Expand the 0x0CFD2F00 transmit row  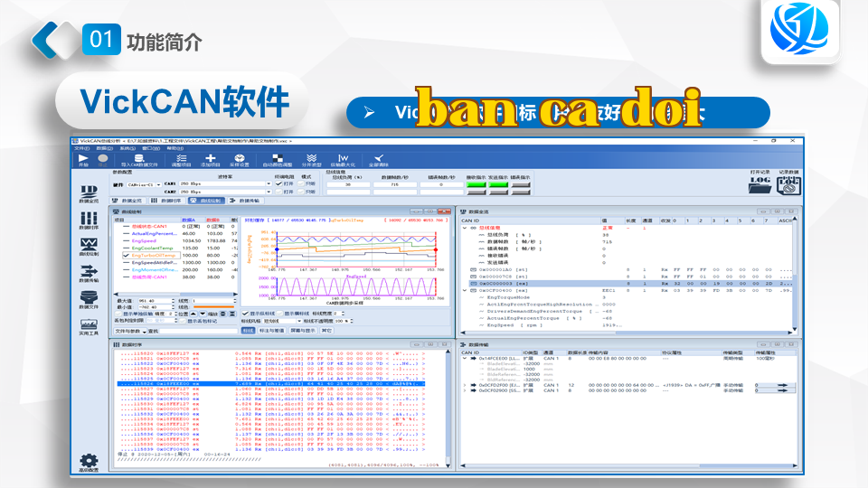click(465, 385)
